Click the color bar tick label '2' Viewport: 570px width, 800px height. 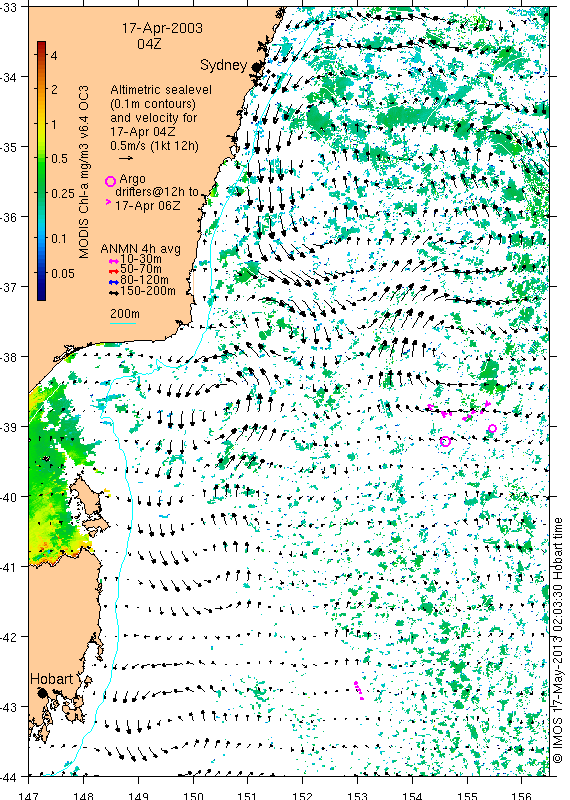[54, 90]
